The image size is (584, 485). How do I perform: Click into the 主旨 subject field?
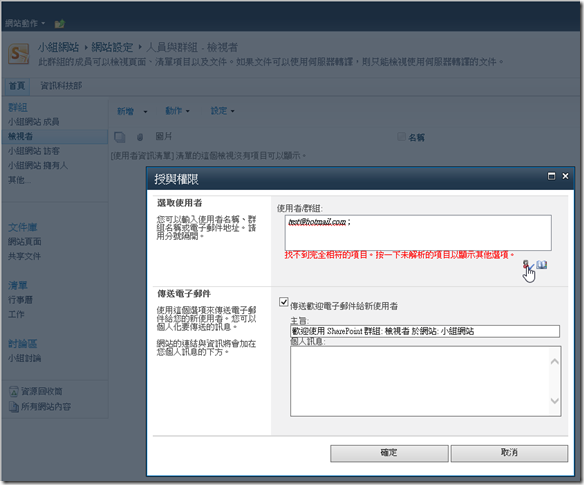click(x=425, y=331)
